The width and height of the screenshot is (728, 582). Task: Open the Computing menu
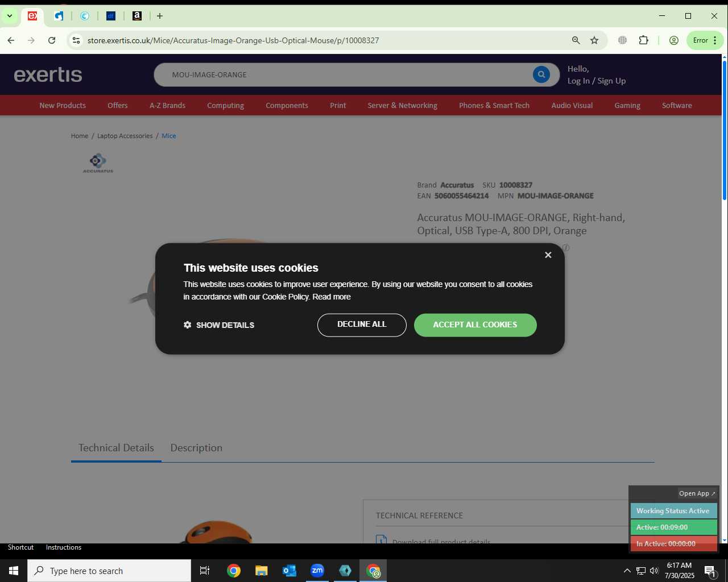pyautogui.click(x=225, y=105)
